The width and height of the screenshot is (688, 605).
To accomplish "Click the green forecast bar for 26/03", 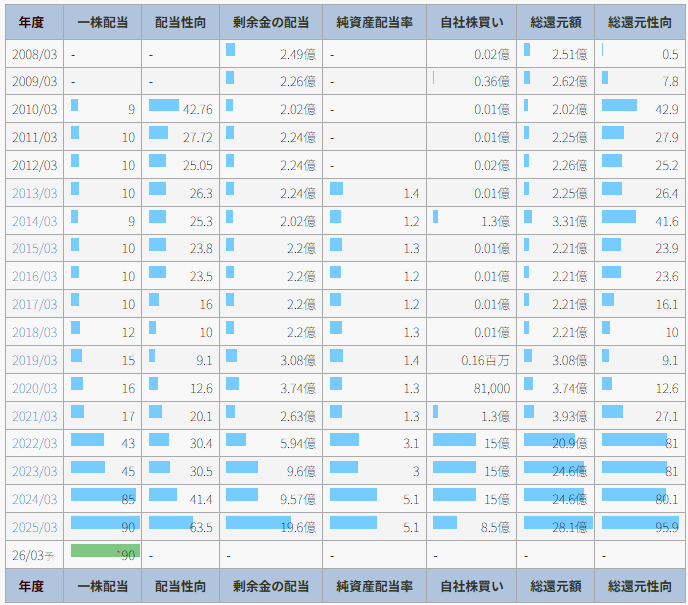I will click(x=105, y=551).
